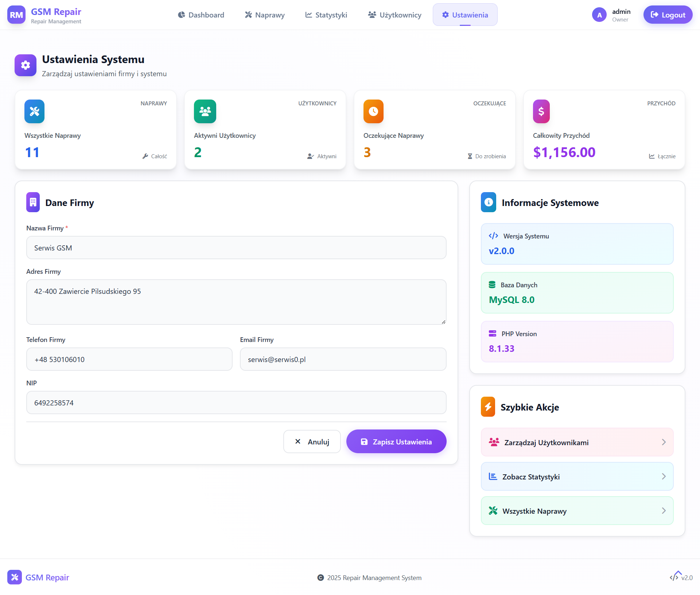This screenshot has height=595, width=700.
Task: Cancel changes with Anuluj button
Action: [312, 442]
